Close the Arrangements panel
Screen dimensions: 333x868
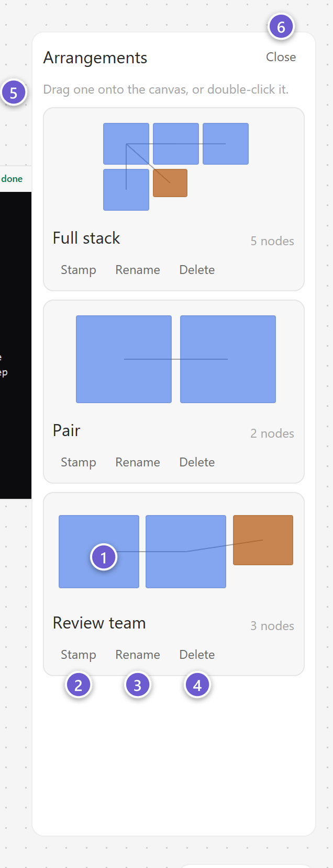[281, 57]
